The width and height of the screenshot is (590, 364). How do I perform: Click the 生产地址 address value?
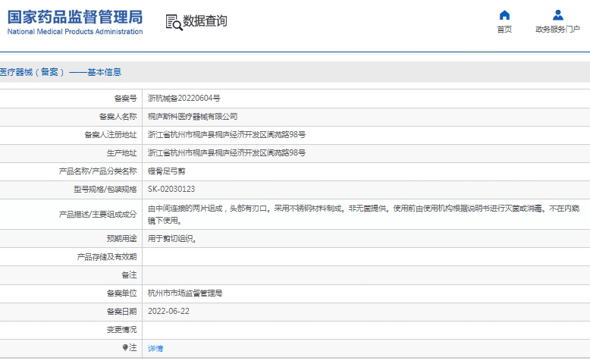[x=227, y=153]
